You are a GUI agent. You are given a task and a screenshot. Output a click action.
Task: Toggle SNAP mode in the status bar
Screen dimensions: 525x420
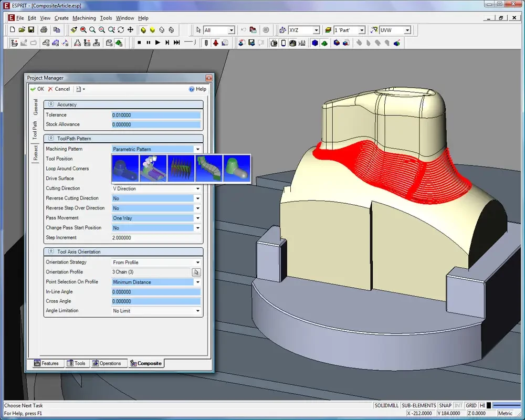[x=445, y=406]
